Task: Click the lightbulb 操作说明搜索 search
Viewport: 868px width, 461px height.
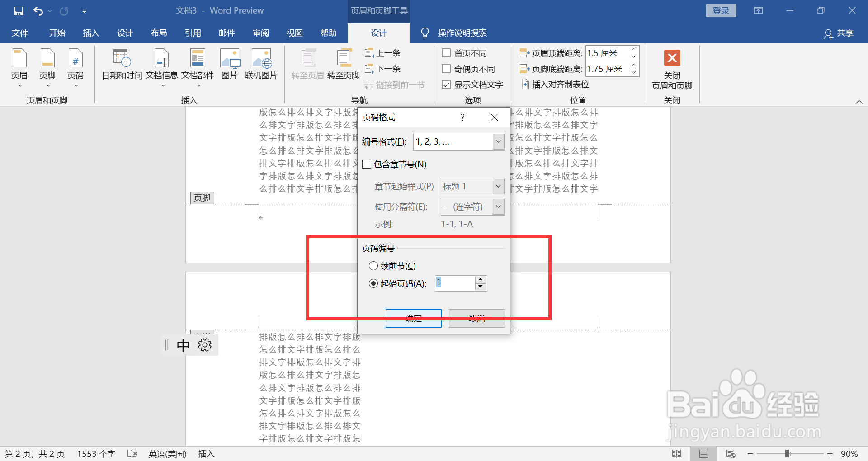Action: (454, 33)
